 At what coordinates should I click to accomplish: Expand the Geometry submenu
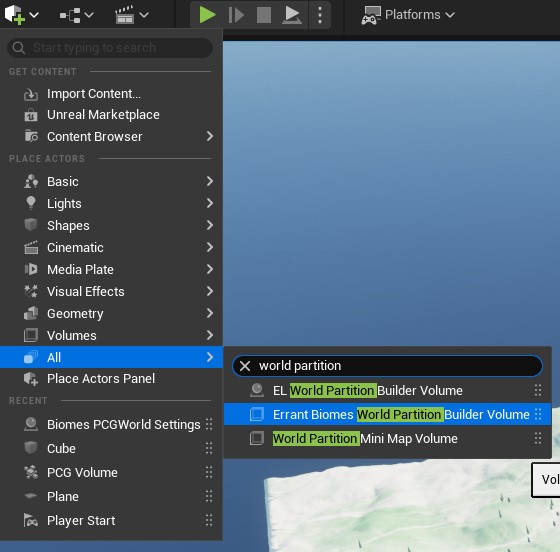click(x=111, y=313)
